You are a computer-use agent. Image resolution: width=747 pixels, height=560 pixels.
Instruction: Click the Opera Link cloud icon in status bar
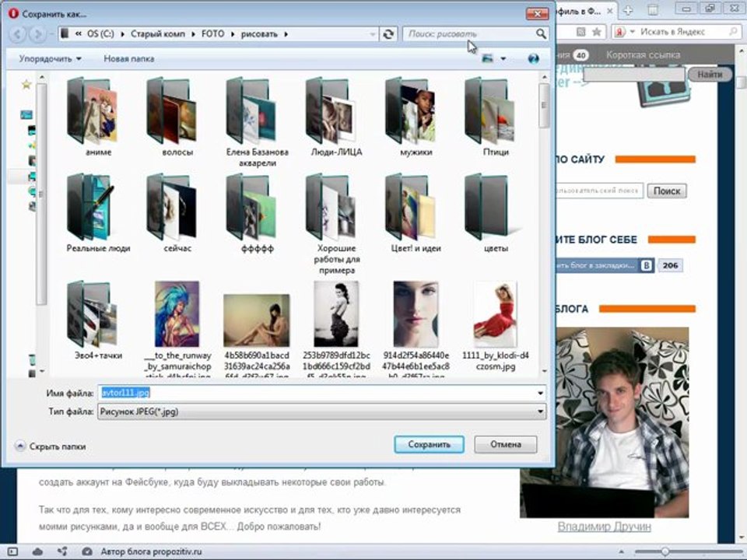(37, 551)
